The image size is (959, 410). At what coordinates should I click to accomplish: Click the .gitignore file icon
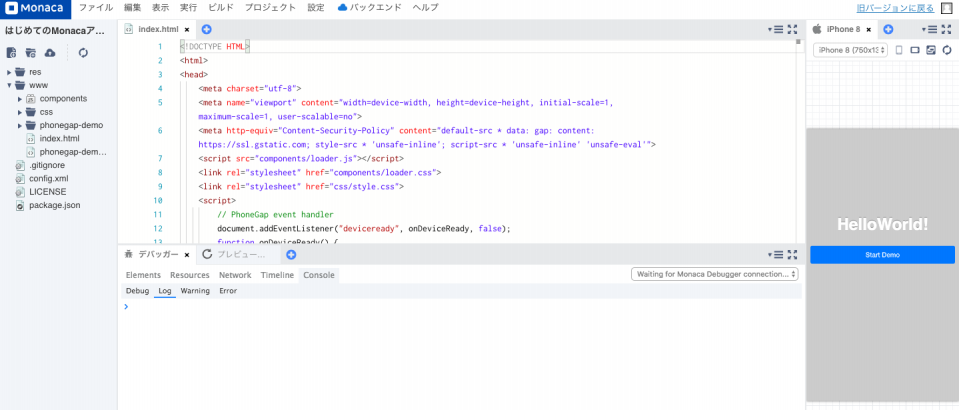coord(20,165)
